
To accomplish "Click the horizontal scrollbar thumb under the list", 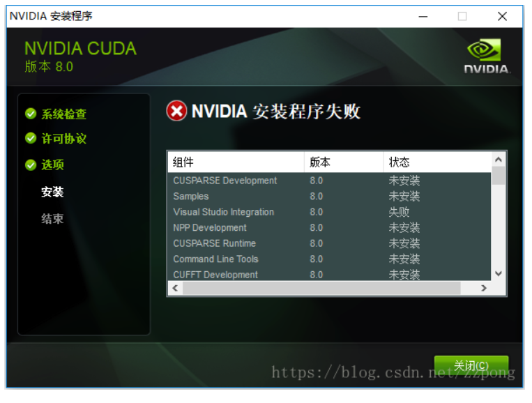I will (321, 288).
